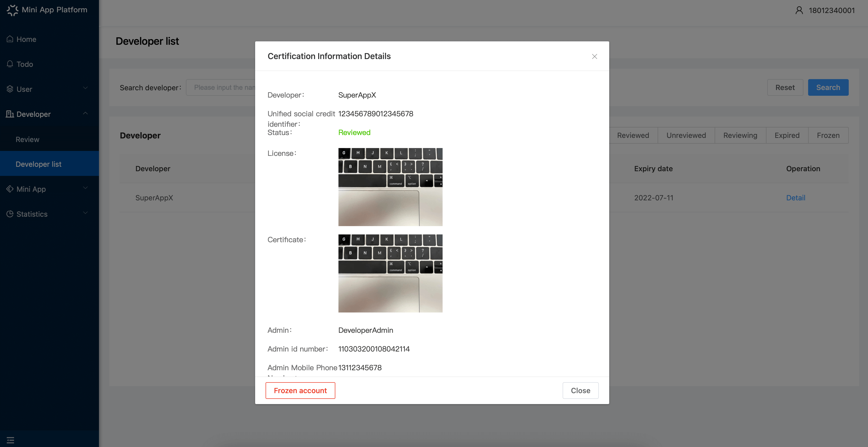Viewport: 868px width, 447px height.
Task: Click the User layers icon in sidebar
Action: (x=10, y=89)
